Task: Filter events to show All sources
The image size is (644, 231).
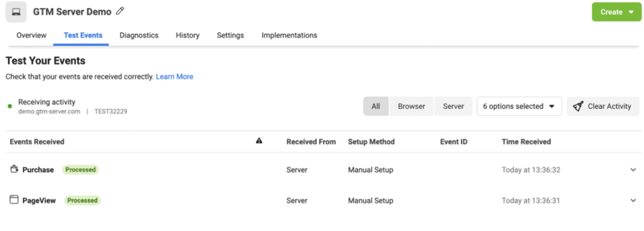Action: click(375, 106)
